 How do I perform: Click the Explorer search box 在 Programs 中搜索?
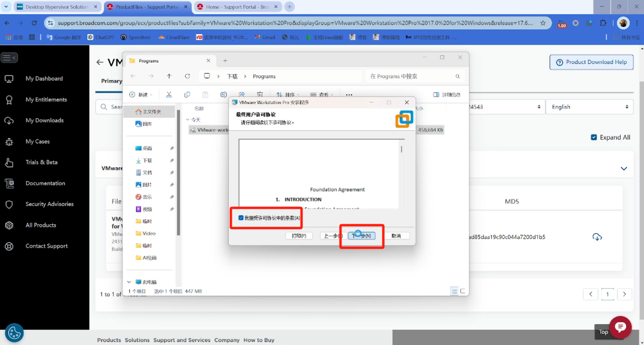(415, 76)
